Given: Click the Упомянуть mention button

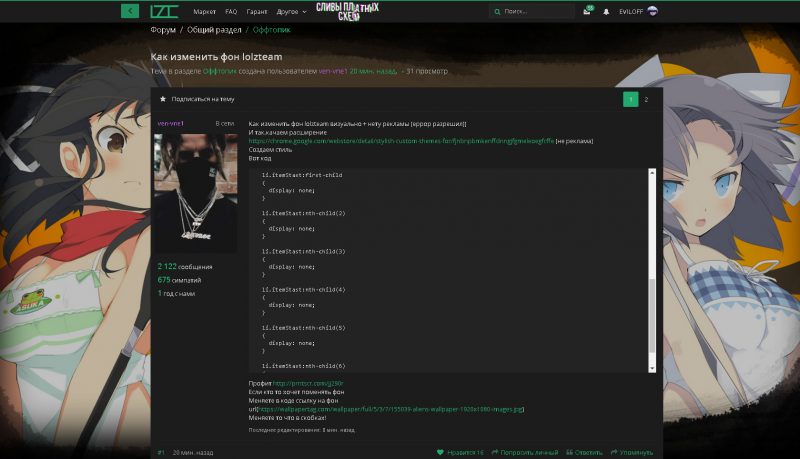Looking at the screenshot, I should (x=632, y=452).
